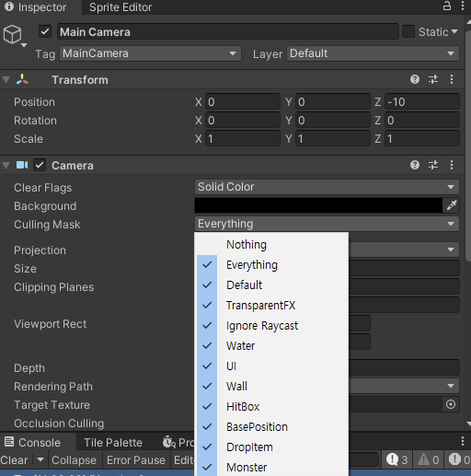Open the Inspector tab's three-dot menu

463,6
